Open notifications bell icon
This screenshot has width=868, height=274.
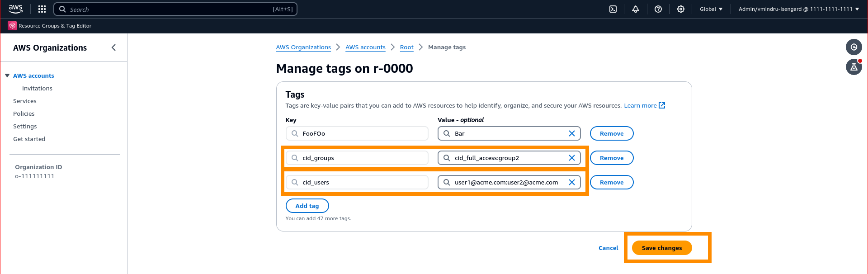tap(636, 9)
